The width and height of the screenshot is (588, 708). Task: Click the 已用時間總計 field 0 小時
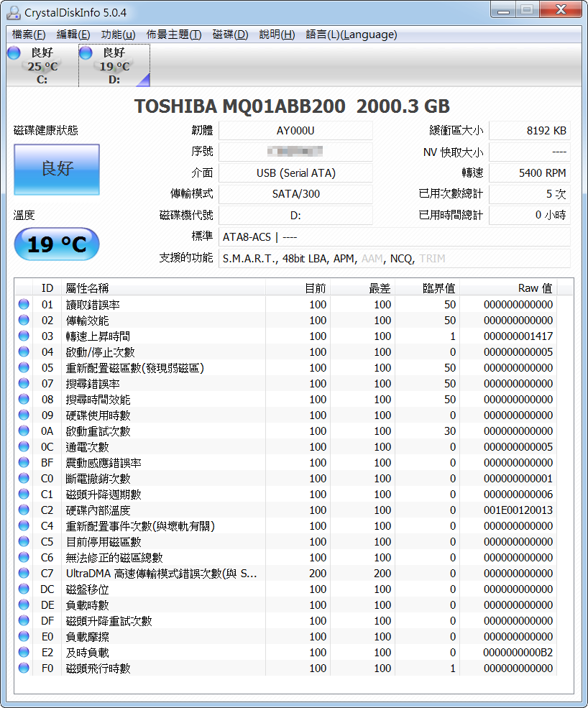530,216
